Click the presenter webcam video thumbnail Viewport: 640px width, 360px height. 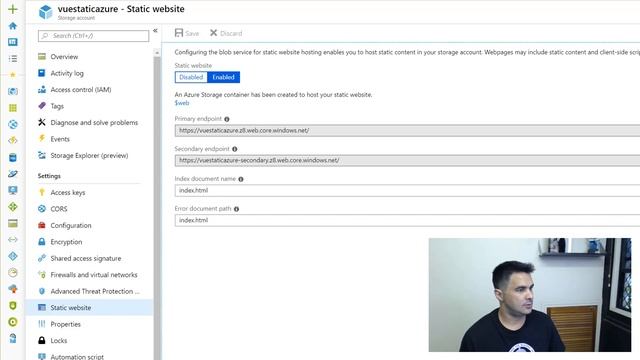(530, 295)
